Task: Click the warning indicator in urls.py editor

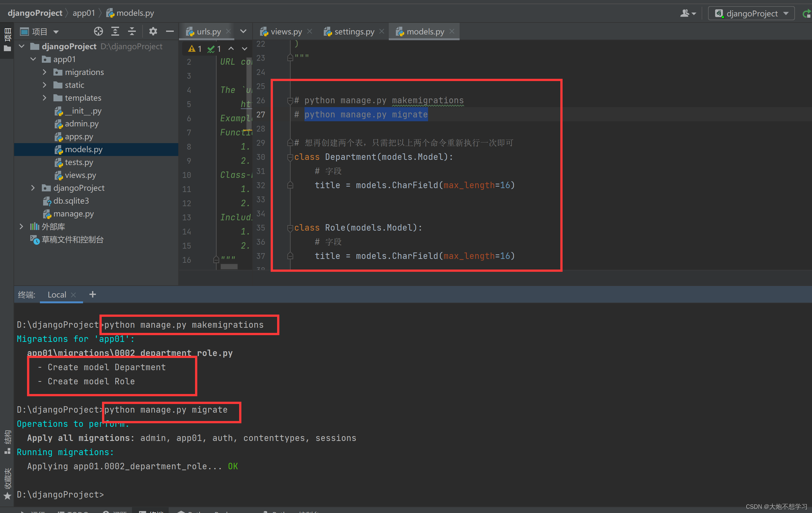Action: click(x=195, y=49)
